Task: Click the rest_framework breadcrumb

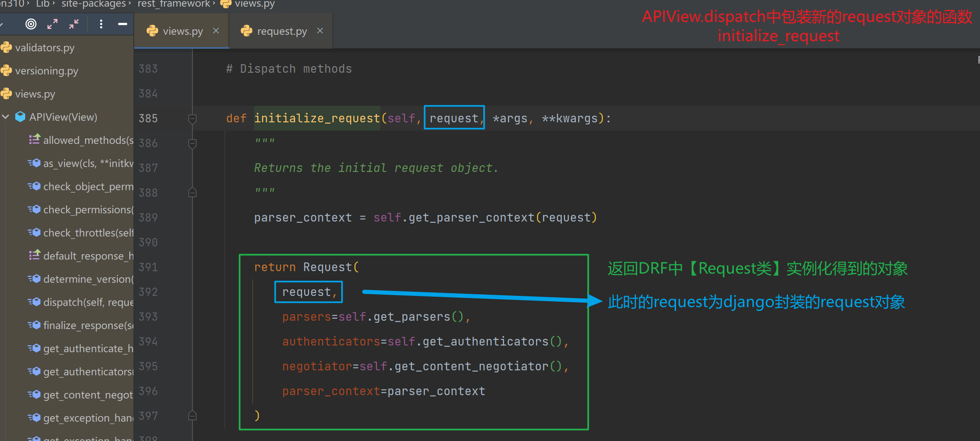Action: [173, 4]
